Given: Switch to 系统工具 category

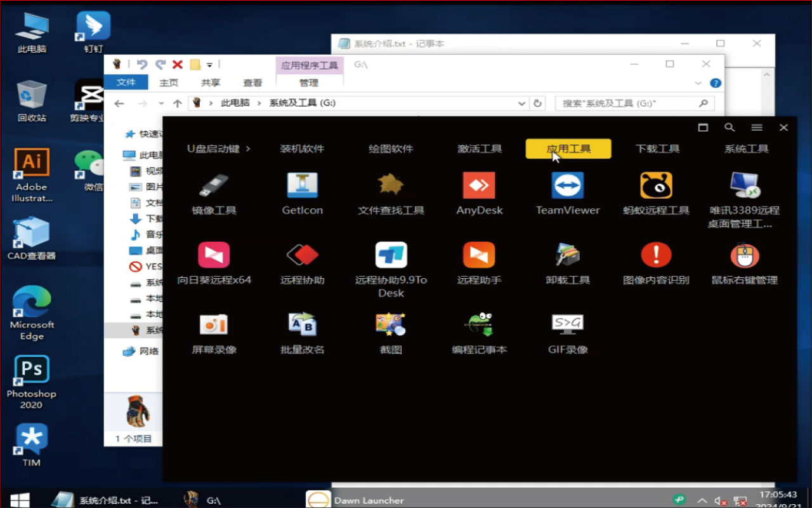Looking at the screenshot, I should 747,149.
